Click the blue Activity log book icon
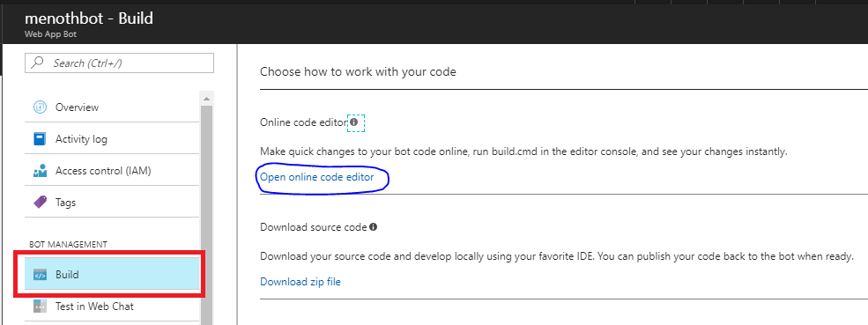This screenshot has height=325, width=868. click(40, 139)
